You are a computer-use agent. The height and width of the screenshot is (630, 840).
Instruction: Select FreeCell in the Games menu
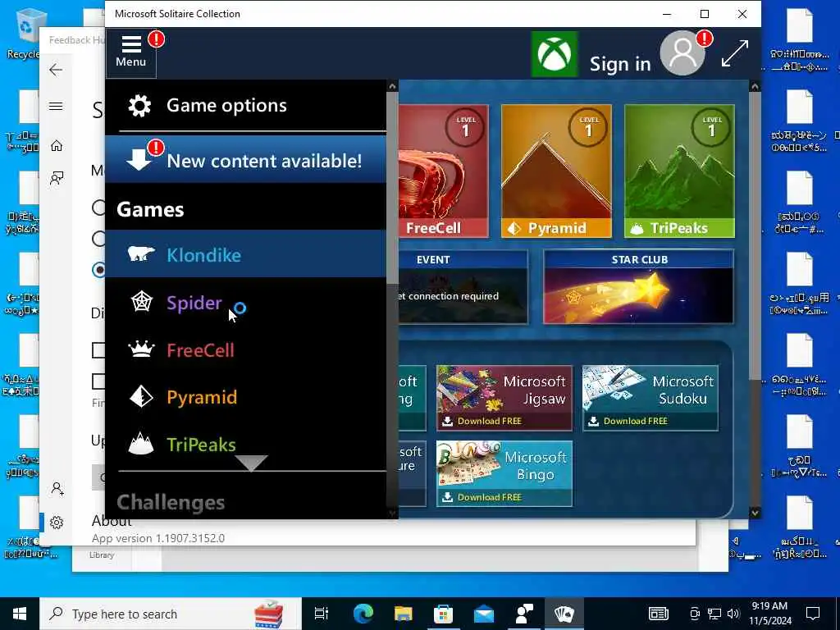tap(245, 349)
